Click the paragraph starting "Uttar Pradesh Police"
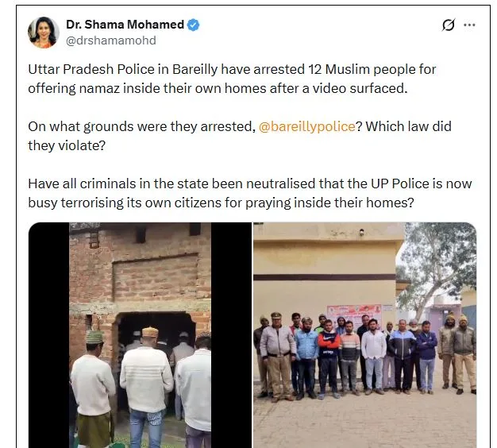Viewport: 497px width, 448px height. pos(232,79)
